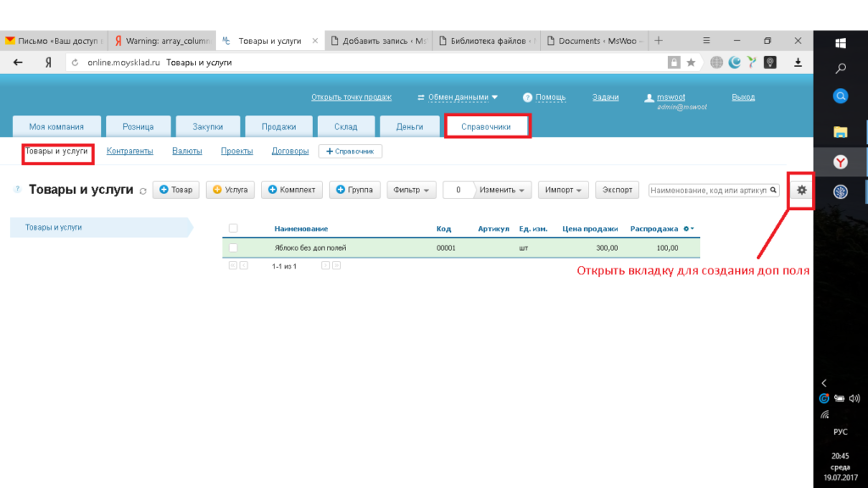Viewport: 868px width, 488px height.
Task: Open the Помощь link
Action: point(550,97)
